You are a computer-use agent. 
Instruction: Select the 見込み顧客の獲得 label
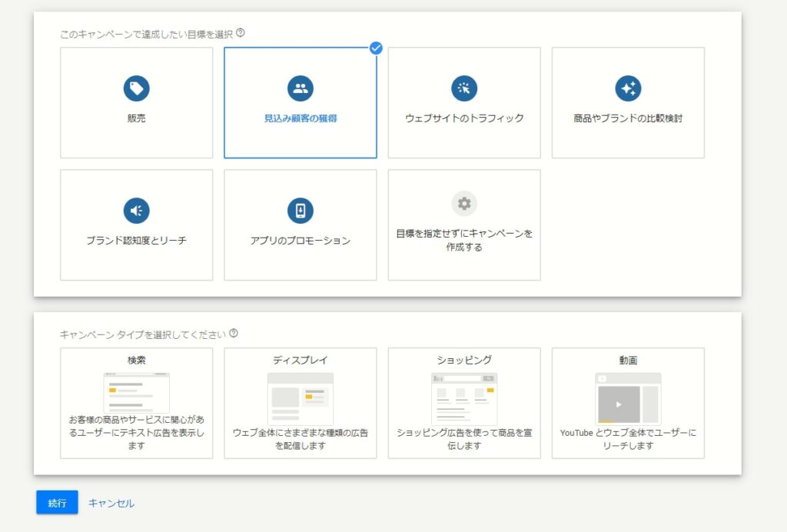click(301, 118)
